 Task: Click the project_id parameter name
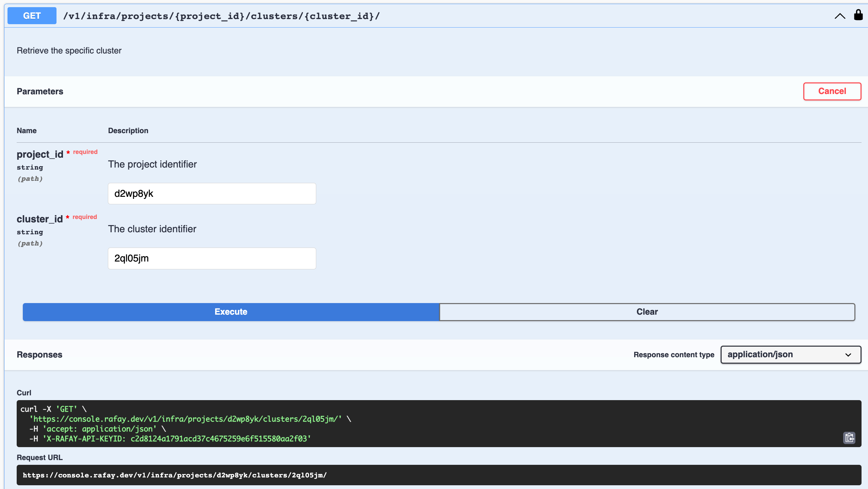(x=40, y=155)
